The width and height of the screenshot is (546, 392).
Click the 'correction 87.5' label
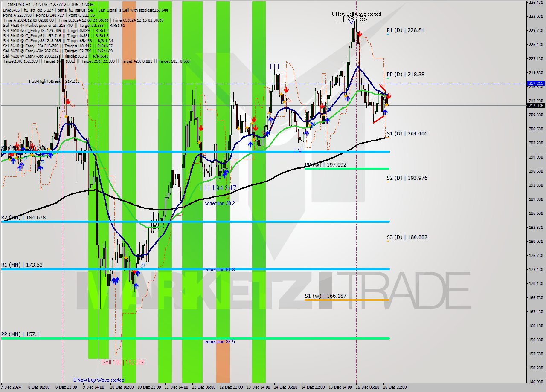[x=219, y=342]
